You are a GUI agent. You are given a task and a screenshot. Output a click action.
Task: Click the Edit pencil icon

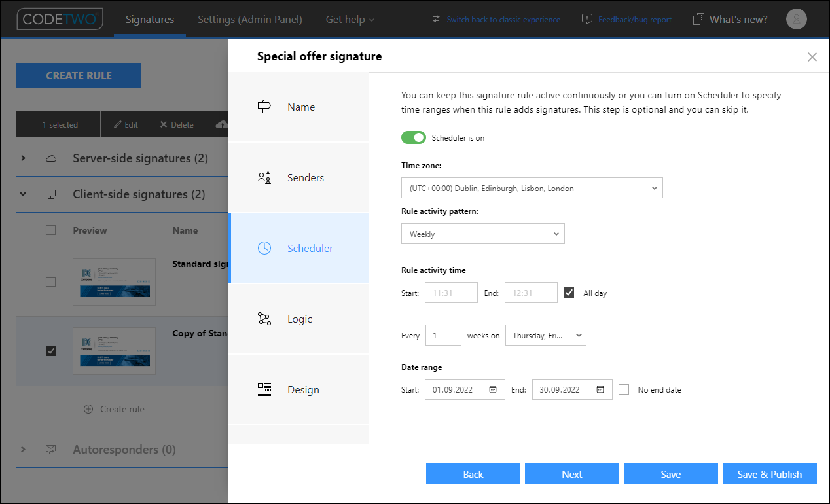pyautogui.click(x=118, y=124)
